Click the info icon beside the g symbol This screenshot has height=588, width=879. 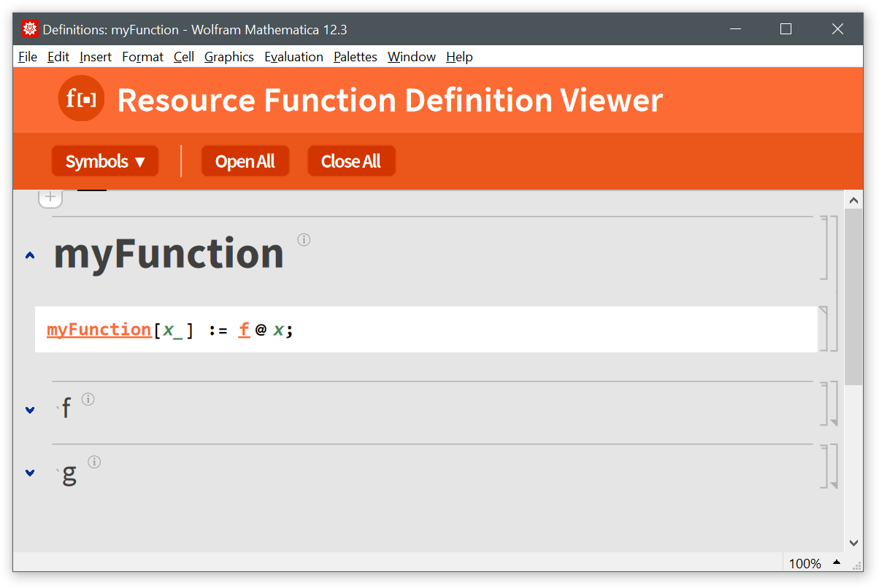94,462
